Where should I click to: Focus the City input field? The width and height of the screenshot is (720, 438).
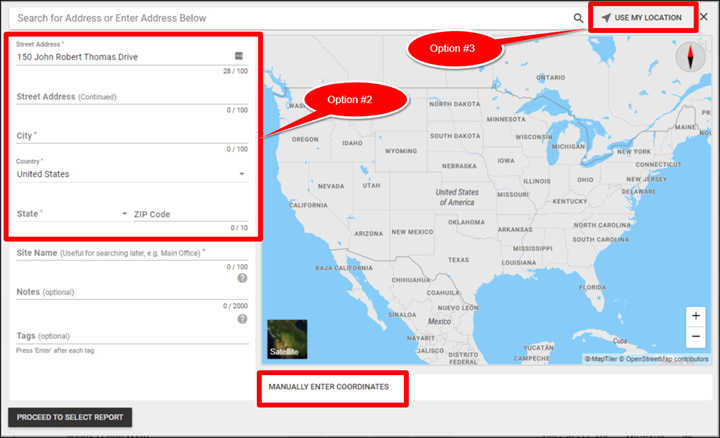(130, 135)
